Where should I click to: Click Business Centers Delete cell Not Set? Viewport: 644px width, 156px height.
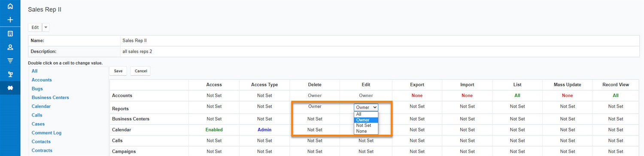pos(315,119)
